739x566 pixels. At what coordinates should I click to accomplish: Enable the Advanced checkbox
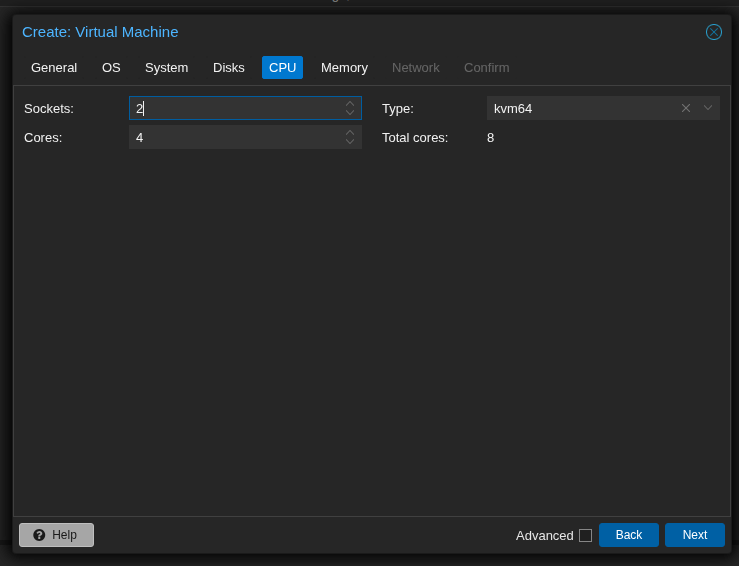pyautogui.click(x=586, y=535)
